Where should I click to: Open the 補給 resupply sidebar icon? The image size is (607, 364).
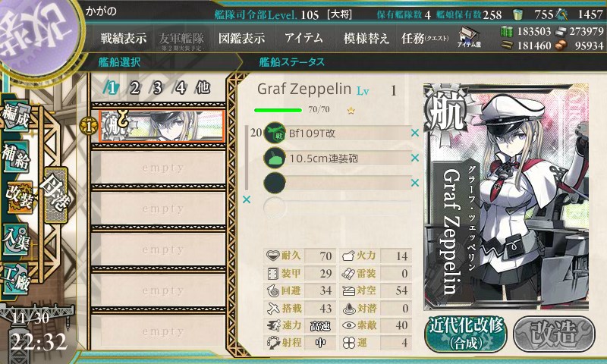[x=16, y=156]
